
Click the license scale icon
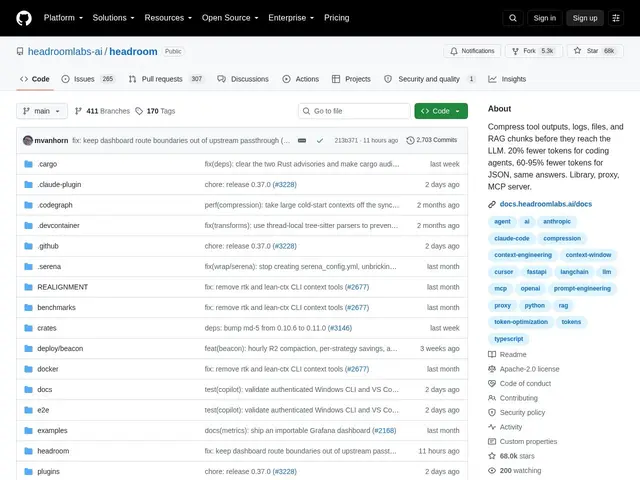point(492,369)
